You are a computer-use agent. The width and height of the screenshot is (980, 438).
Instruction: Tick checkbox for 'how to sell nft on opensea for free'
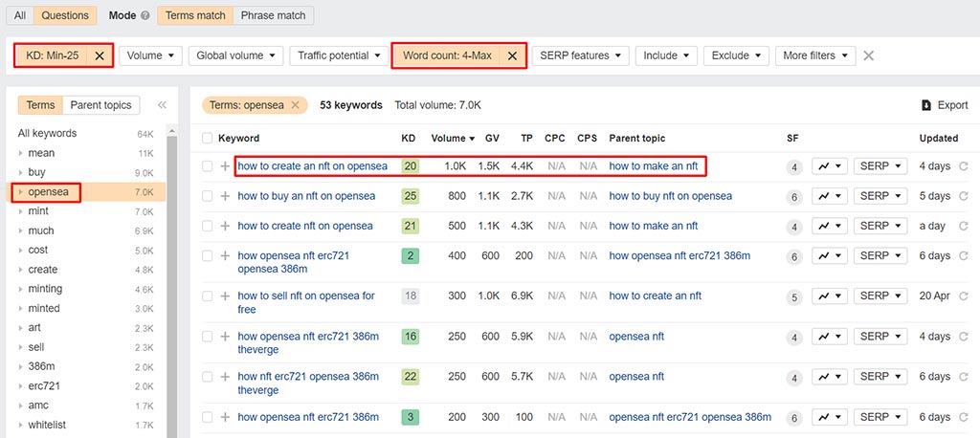pos(208,296)
